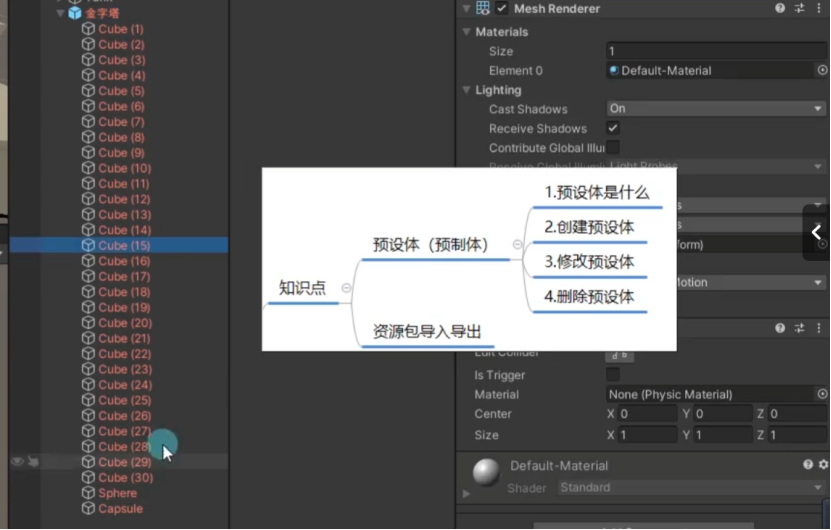Open Box Collider kebab options menu
This screenshot has height=530, width=831.
(x=819, y=328)
